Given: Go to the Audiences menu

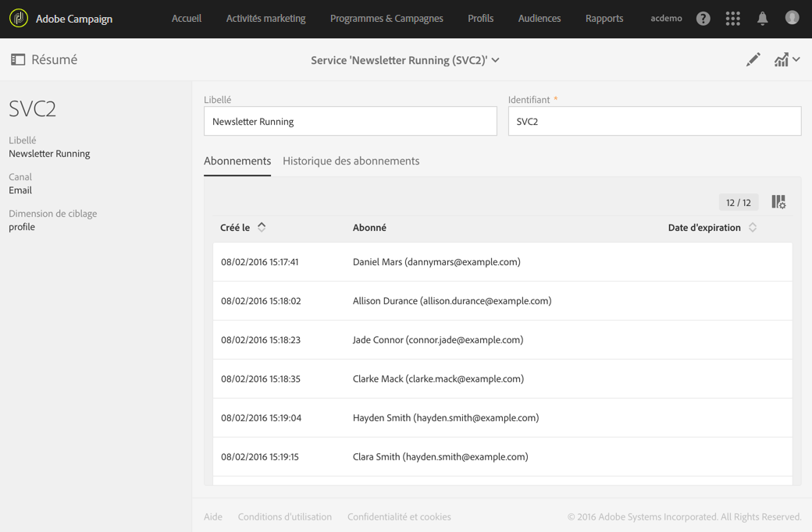Looking at the screenshot, I should (x=539, y=19).
